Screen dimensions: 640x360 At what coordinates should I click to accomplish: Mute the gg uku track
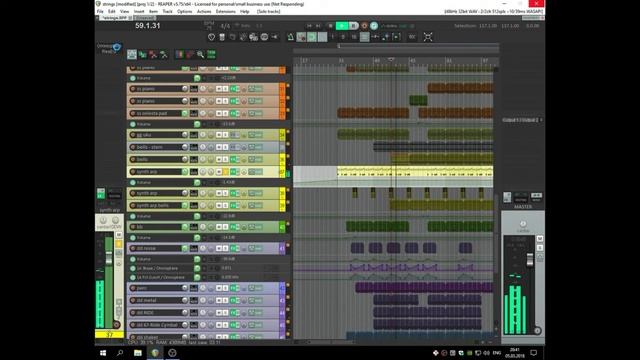[219, 135]
